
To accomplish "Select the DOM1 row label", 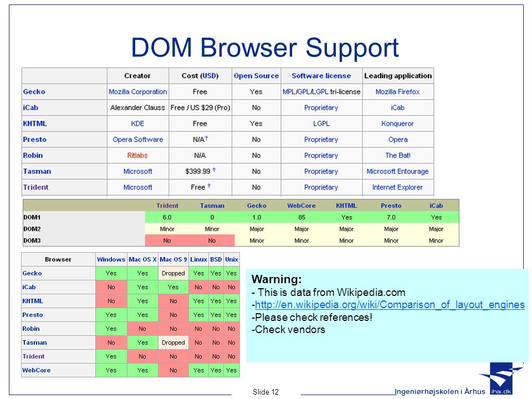I will coord(32,217).
